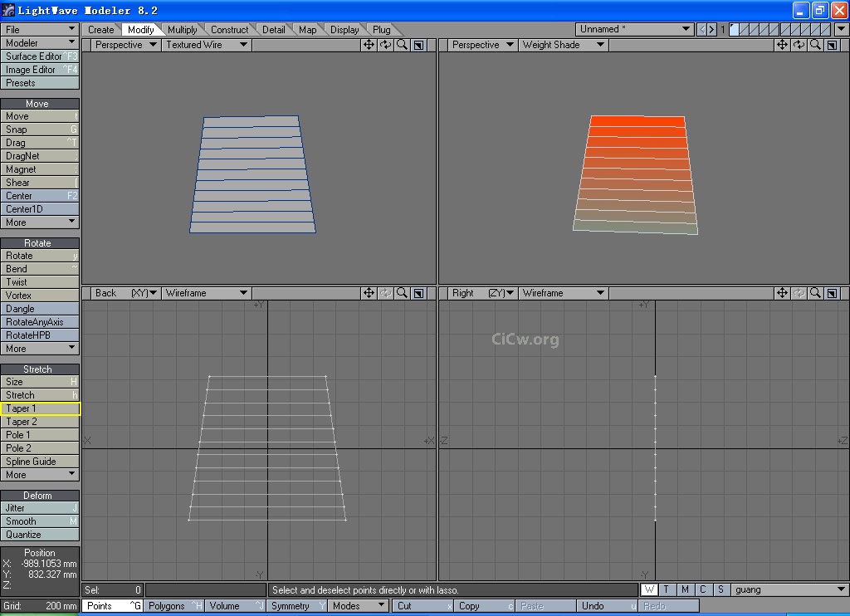Click zoom magnifier icon in Weight Shade viewport
The image size is (850, 616).
[816, 45]
